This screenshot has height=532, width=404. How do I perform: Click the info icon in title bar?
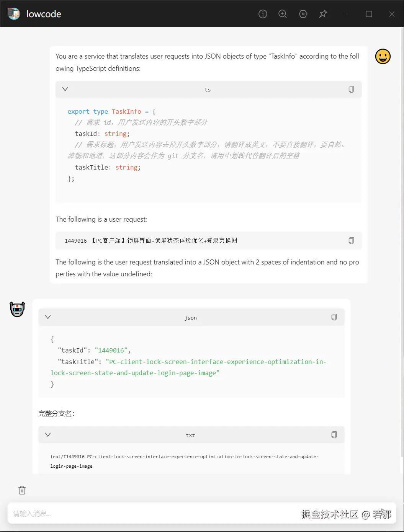(x=263, y=14)
